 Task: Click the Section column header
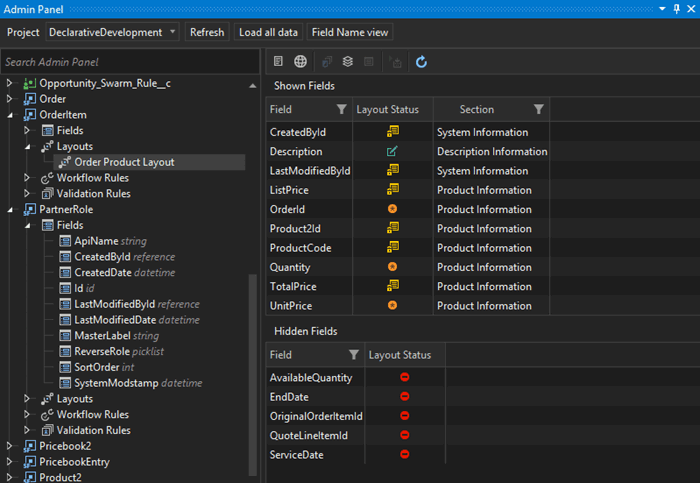(x=477, y=109)
